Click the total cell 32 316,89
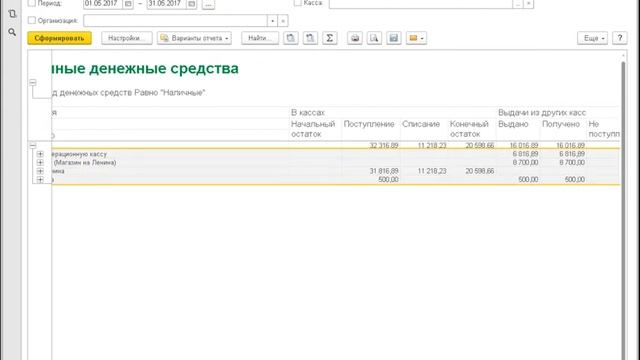Viewport: 640px width, 360px height. 384,145
